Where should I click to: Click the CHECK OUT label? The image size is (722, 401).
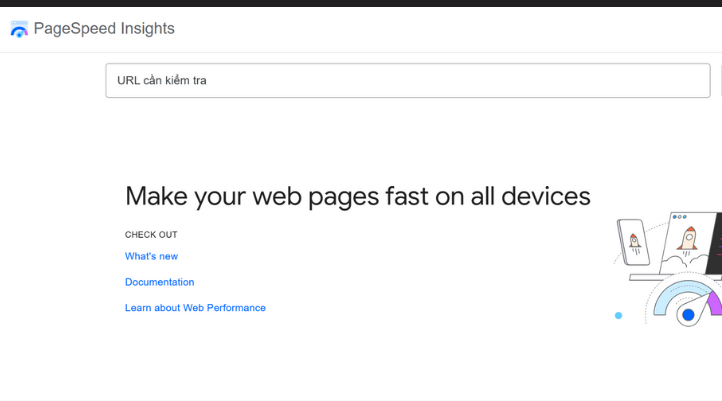(x=150, y=235)
